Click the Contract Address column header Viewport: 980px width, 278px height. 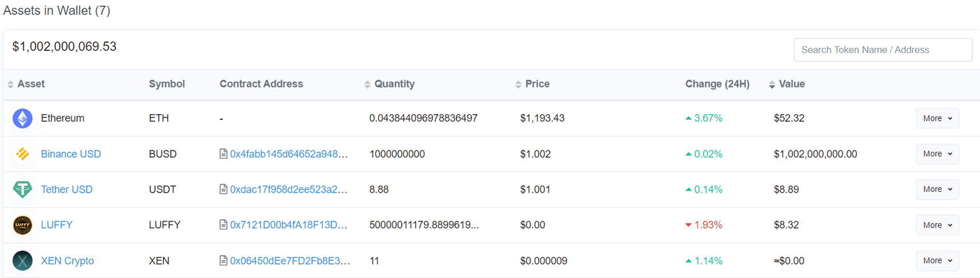tap(262, 84)
